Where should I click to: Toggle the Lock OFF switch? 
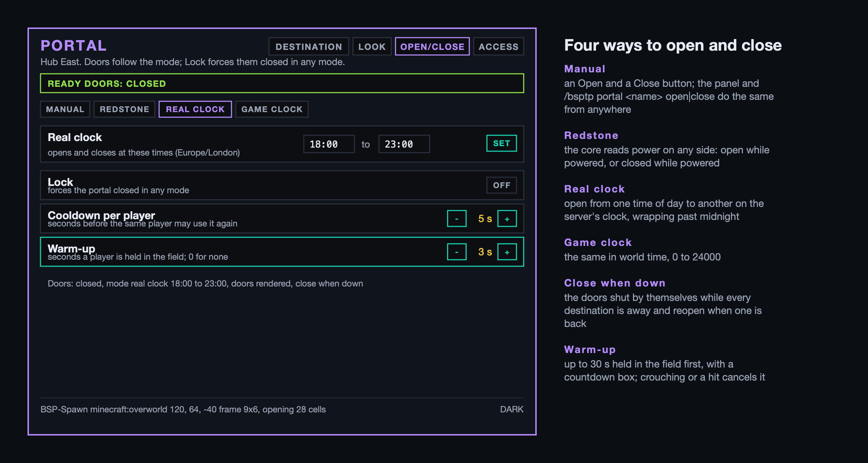502,185
